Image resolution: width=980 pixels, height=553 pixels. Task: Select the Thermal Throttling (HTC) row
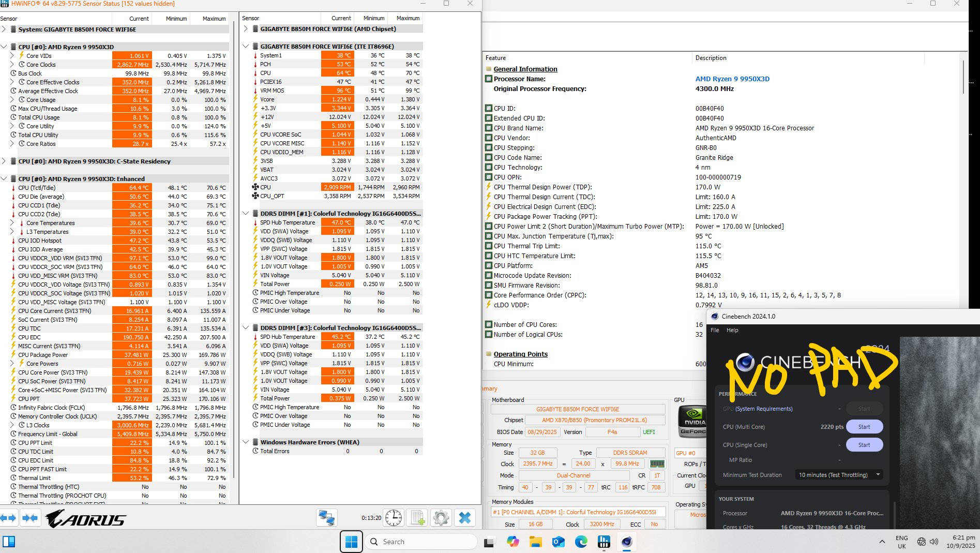click(x=114, y=487)
